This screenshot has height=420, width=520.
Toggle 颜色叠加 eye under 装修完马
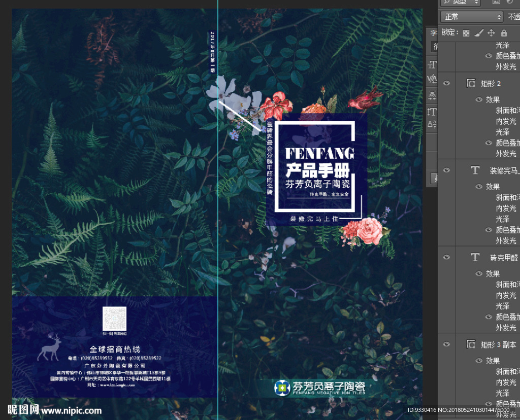point(489,230)
